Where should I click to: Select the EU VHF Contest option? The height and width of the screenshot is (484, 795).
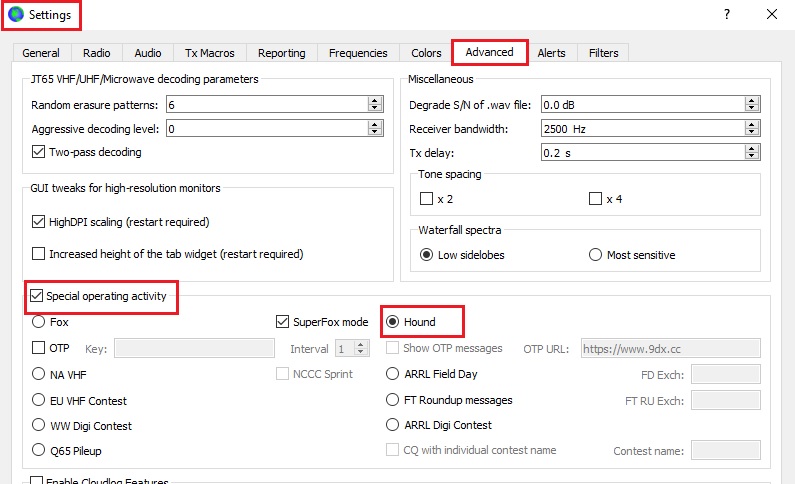pos(39,400)
